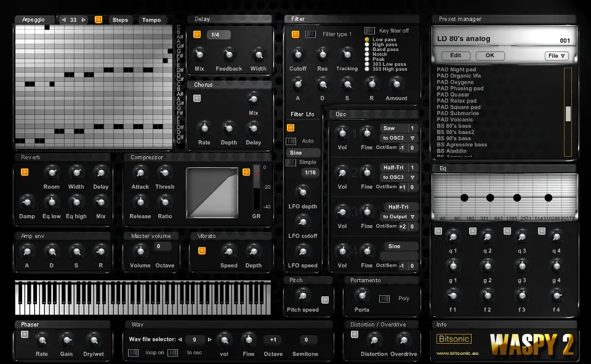Enable Eq band 1 toggle
This screenshot has width=591, height=364.
click(x=438, y=231)
